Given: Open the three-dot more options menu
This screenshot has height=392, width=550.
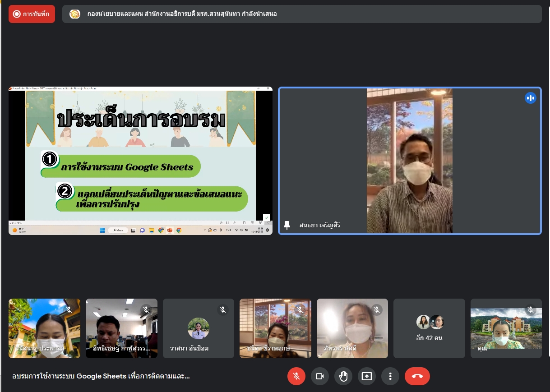Looking at the screenshot, I should point(390,376).
